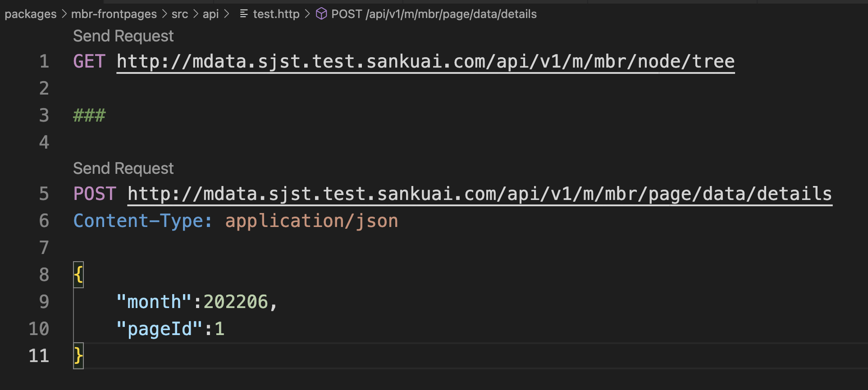The width and height of the screenshot is (868, 390).
Task: Click the application/json header value
Action: click(x=311, y=221)
